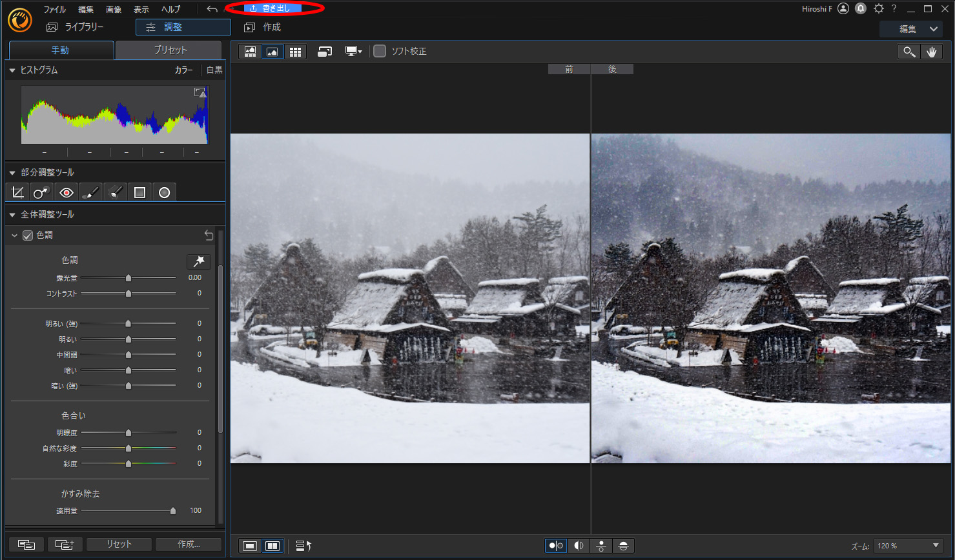Enable the ソフト校正 checkbox
Screen dimensions: 955x560
[380, 51]
